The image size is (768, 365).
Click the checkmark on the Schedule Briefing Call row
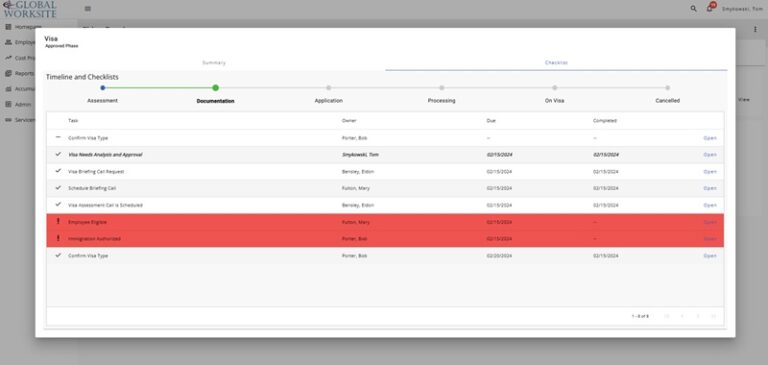pyautogui.click(x=58, y=188)
